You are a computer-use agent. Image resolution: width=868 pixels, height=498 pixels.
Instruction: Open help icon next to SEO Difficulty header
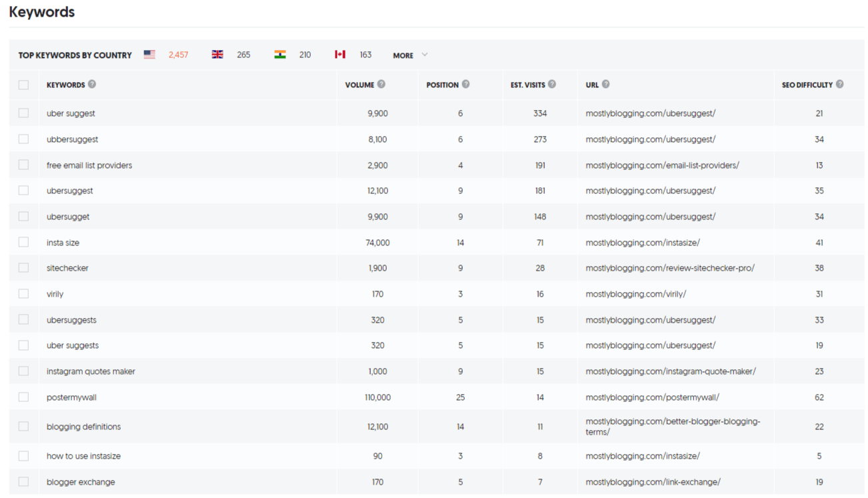tap(840, 84)
